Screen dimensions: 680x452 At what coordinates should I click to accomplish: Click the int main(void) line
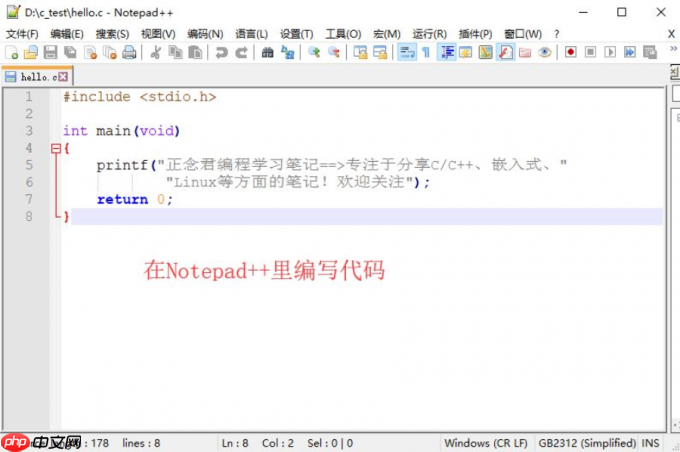(x=121, y=131)
